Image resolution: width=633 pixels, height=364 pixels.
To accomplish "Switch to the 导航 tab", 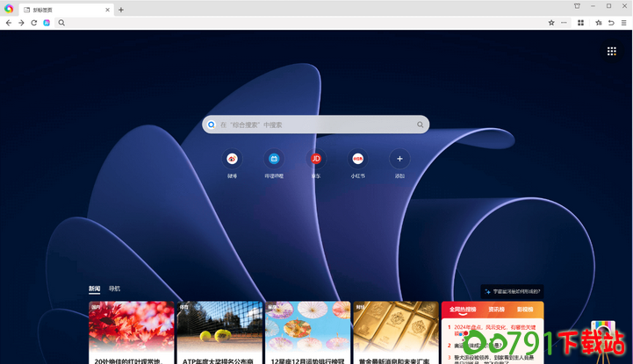I will point(115,289).
